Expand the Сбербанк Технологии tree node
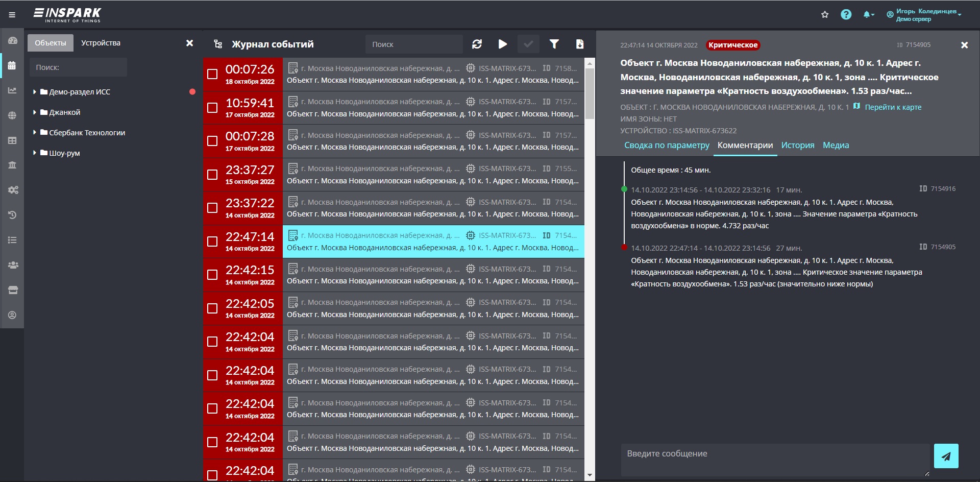 (35, 133)
